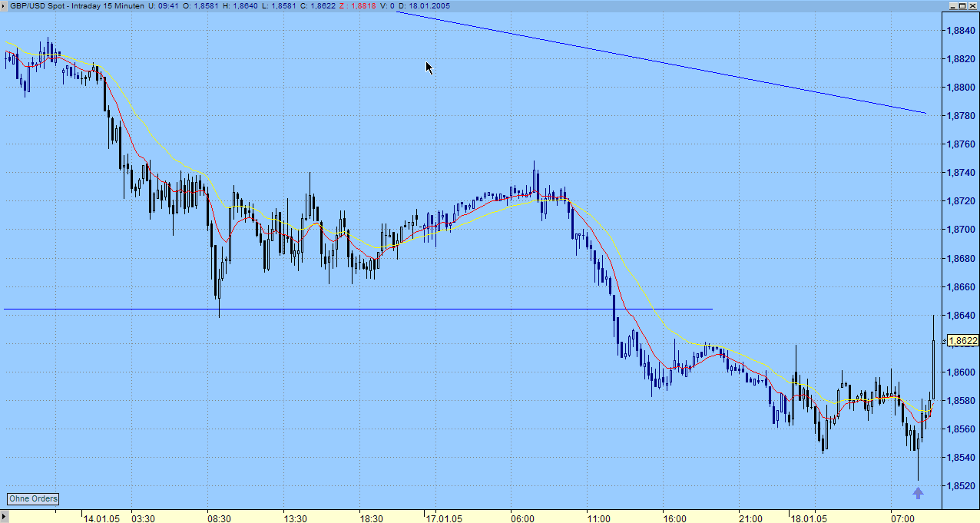Click price axis label 1,8700

(961, 230)
